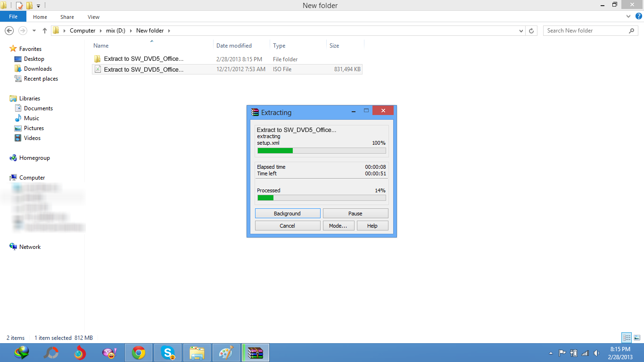The width and height of the screenshot is (644, 362).
Task: Click the WinRAR taskbar icon
Action: pos(255,353)
